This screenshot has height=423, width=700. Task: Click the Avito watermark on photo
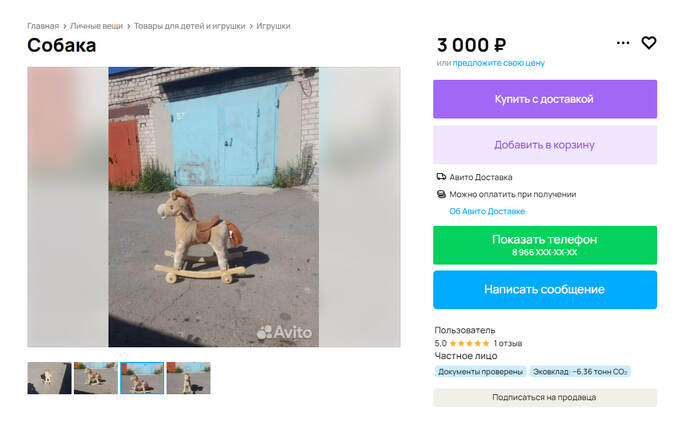click(x=284, y=332)
